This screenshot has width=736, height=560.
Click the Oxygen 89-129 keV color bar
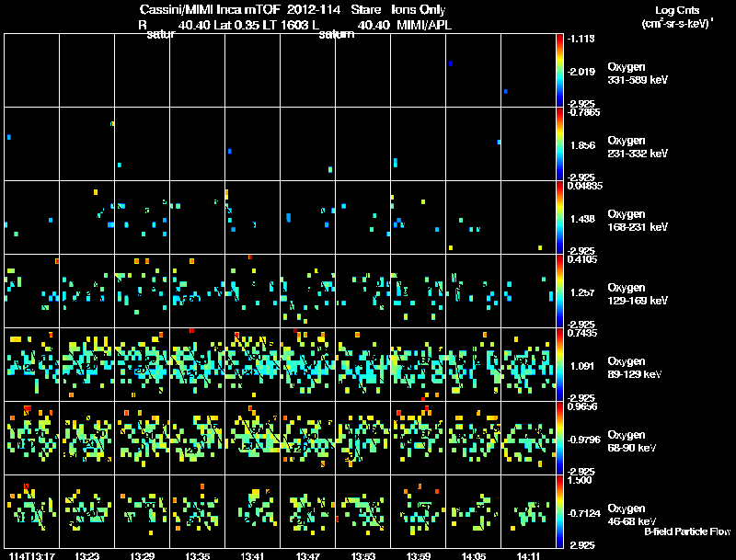[559, 364]
